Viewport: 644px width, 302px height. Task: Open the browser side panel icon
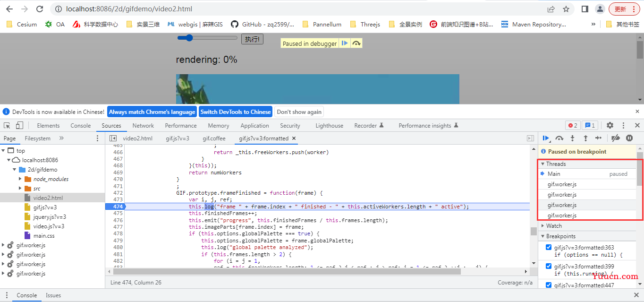point(585,9)
